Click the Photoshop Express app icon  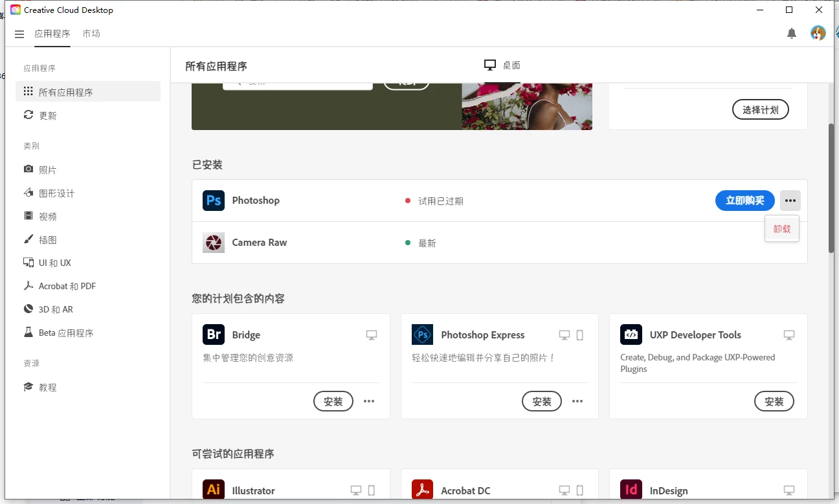[423, 334]
